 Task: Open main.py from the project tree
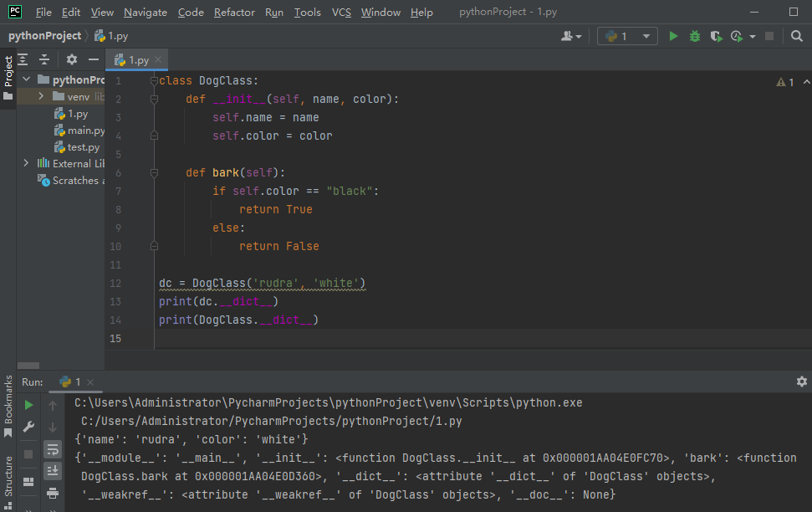85,131
